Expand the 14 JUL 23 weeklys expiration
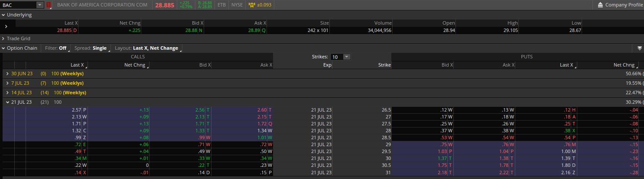Screen dimensions: 644x179 [x=7, y=93]
